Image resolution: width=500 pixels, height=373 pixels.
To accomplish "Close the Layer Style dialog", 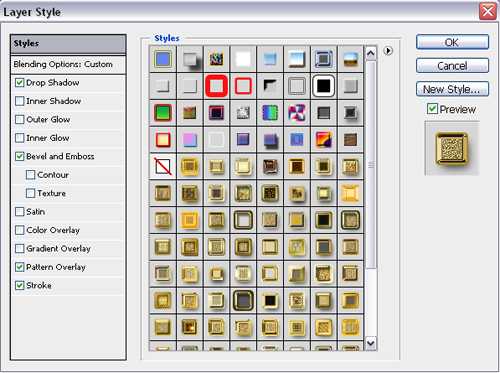I will 488,12.
